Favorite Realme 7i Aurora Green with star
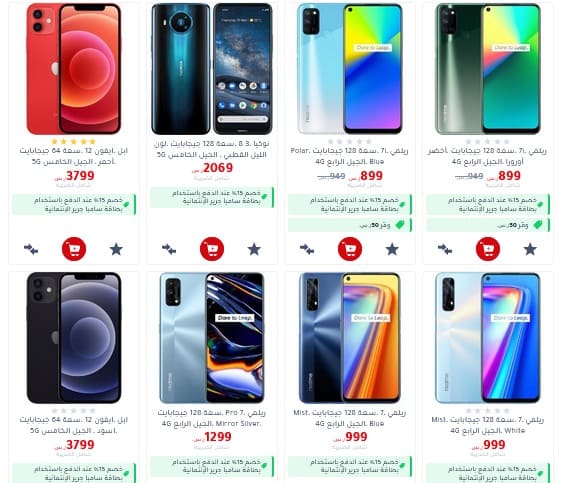This screenshot has width=567, height=483. pyautogui.click(x=530, y=249)
